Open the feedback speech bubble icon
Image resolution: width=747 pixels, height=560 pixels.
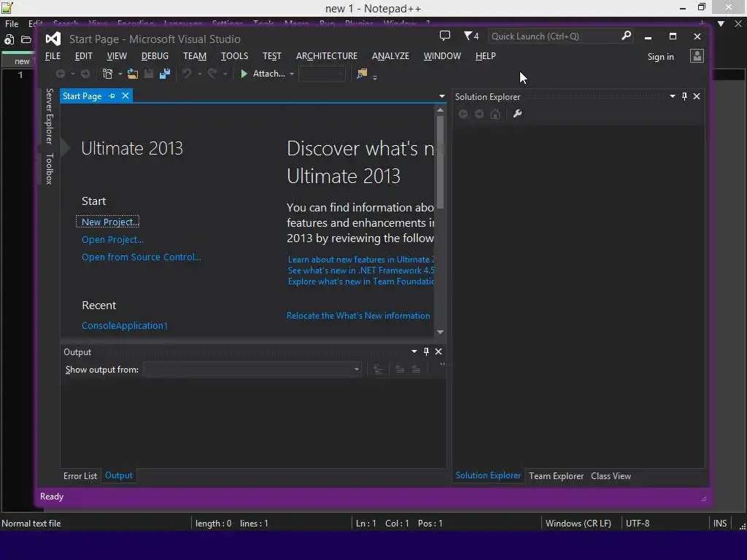point(444,36)
